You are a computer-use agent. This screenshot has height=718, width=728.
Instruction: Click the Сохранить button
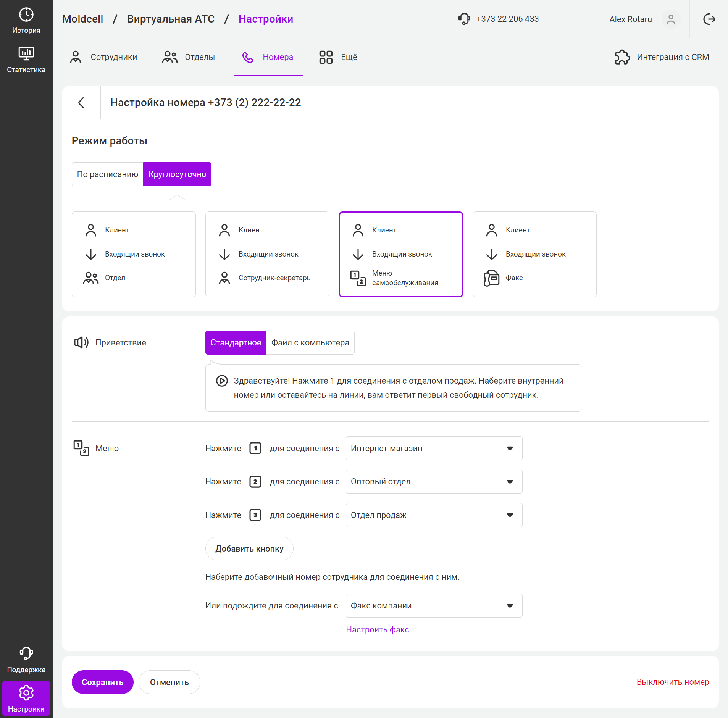click(x=102, y=682)
